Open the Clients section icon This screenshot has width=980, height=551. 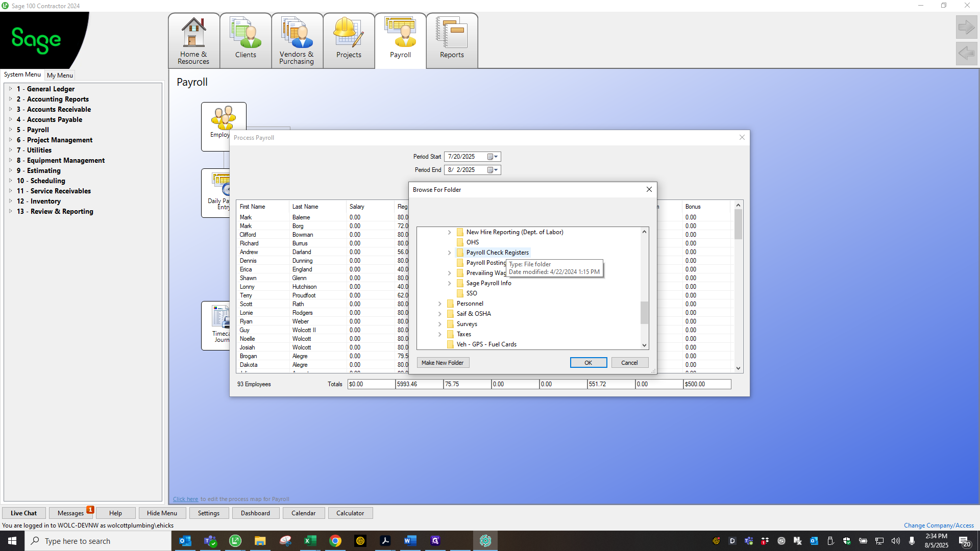coord(246,41)
